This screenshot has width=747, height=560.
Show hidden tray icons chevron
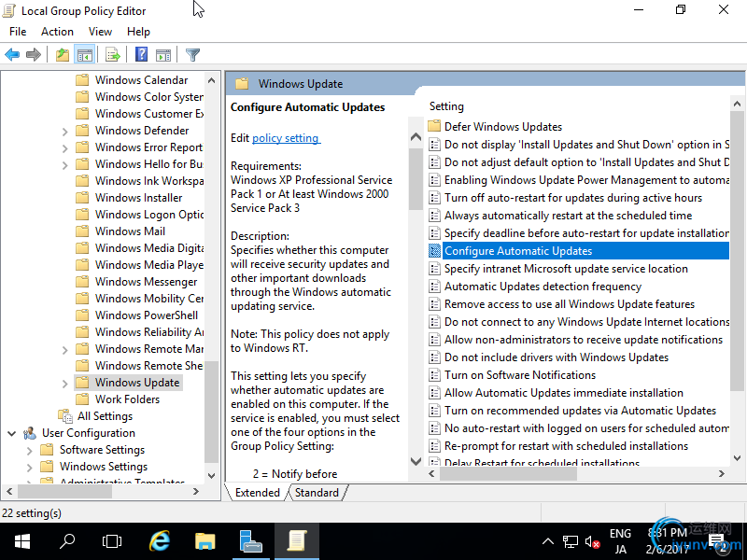coord(548,541)
